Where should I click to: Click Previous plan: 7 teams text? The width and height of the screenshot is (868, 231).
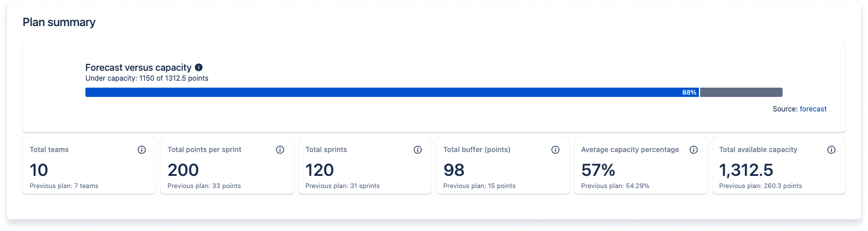point(64,186)
